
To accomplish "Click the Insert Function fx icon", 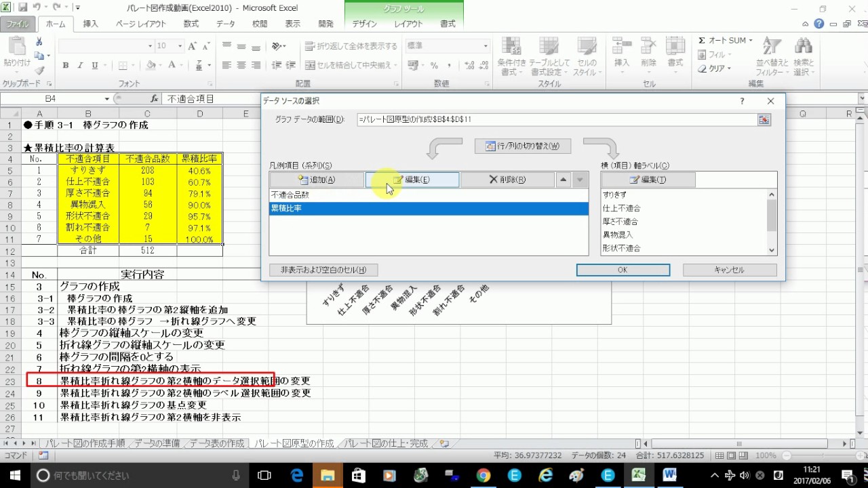I will pyautogui.click(x=155, y=99).
